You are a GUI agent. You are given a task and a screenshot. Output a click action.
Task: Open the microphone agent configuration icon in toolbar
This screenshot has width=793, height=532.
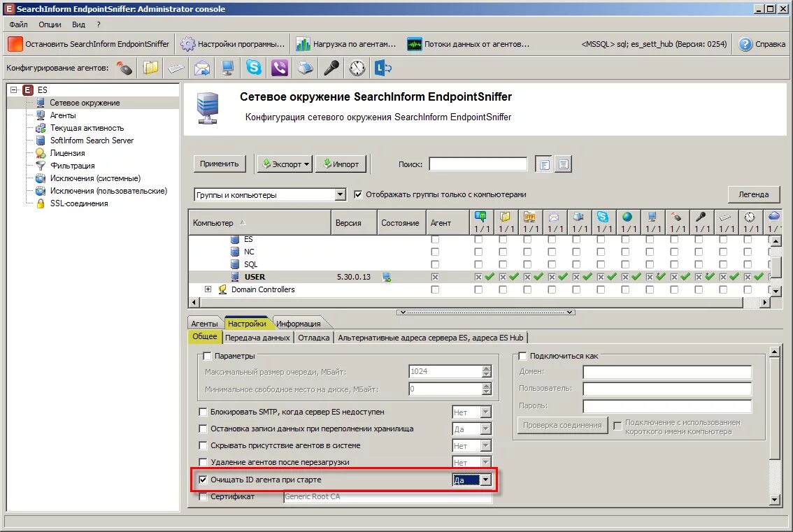tap(331, 68)
